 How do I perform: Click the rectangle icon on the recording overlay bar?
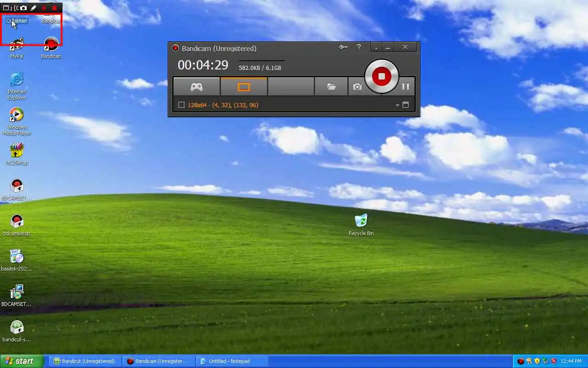(x=6, y=8)
